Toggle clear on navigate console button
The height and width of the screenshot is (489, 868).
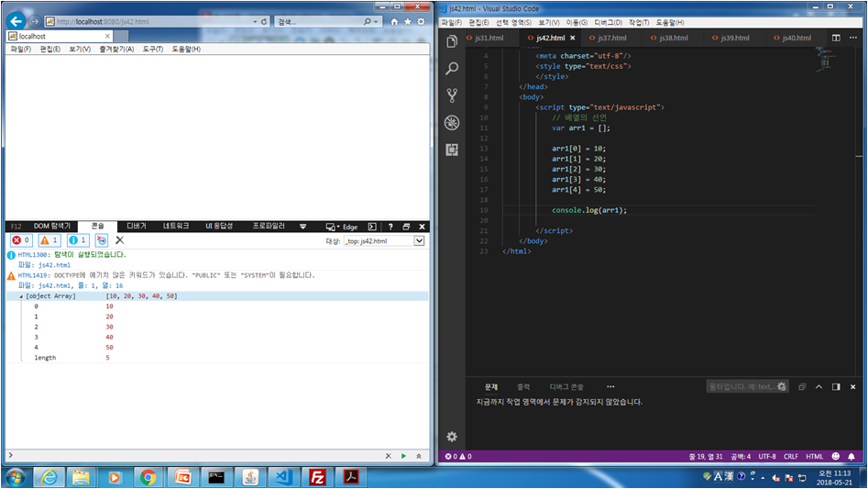[102, 240]
